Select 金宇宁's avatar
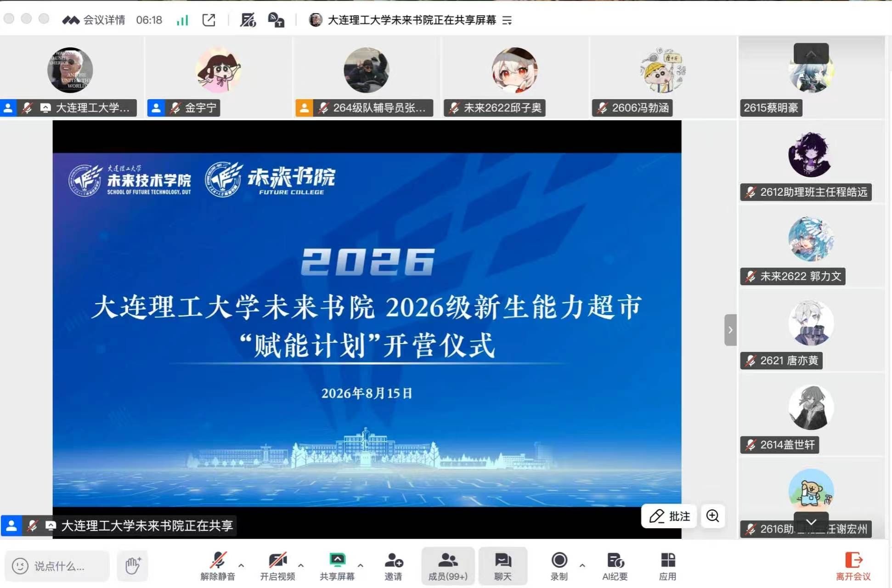 tap(219, 70)
